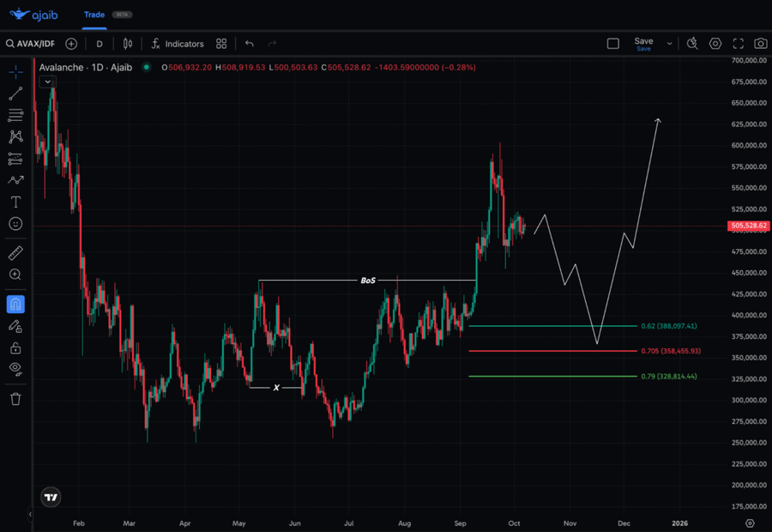Screen dimensions: 772x532
Task: Select the trend line drawing tool
Action: coord(15,94)
